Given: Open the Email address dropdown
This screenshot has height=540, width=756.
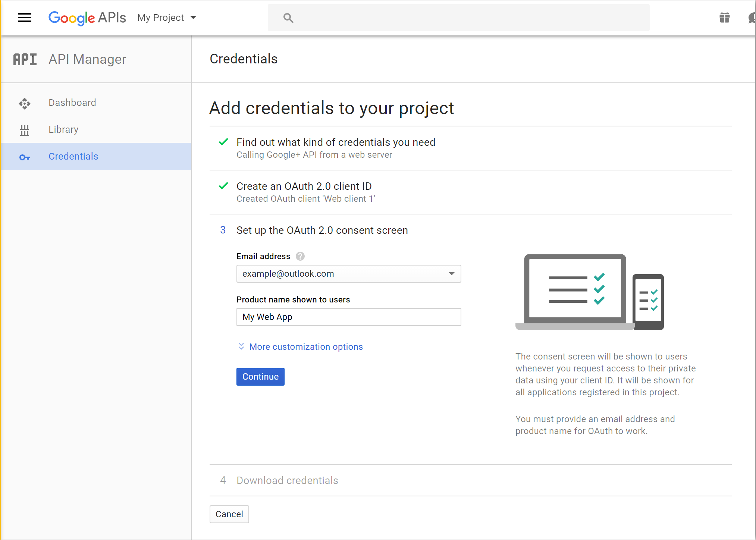Looking at the screenshot, I should click(x=349, y=274).
